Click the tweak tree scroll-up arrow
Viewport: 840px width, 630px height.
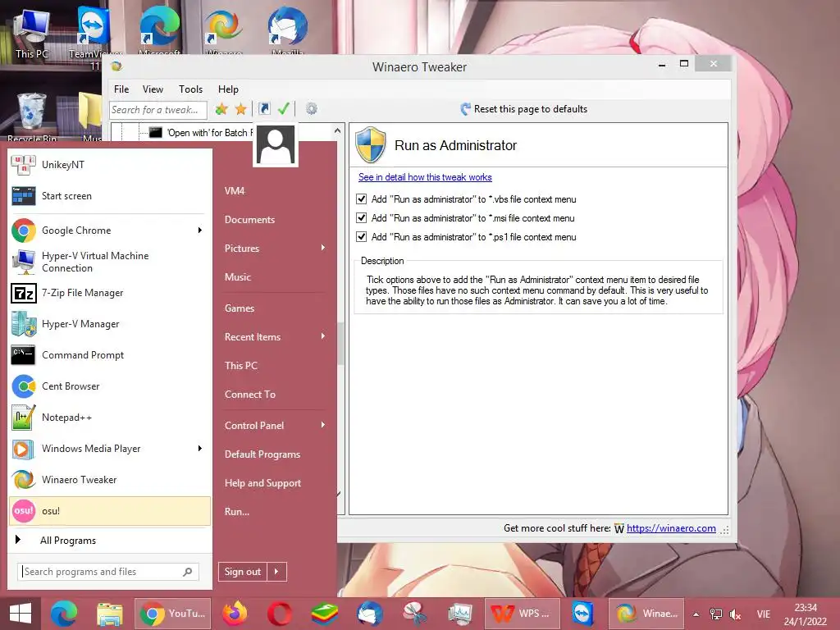click(x=337, y=130)
